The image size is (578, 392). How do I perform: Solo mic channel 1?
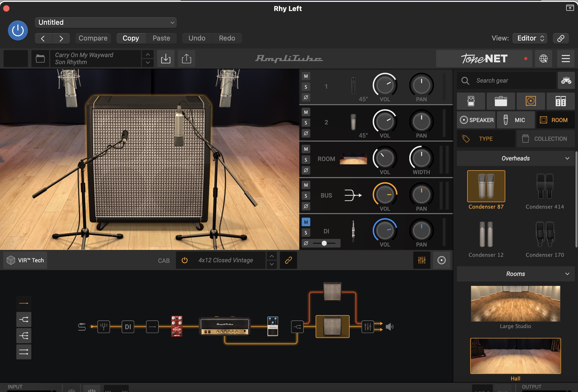(x=306, y=87)
